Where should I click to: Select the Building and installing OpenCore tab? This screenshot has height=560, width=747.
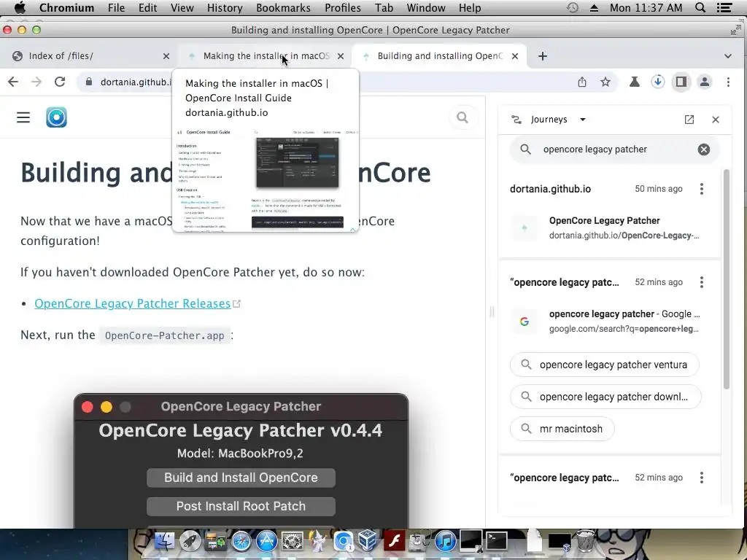coord(439,56)
